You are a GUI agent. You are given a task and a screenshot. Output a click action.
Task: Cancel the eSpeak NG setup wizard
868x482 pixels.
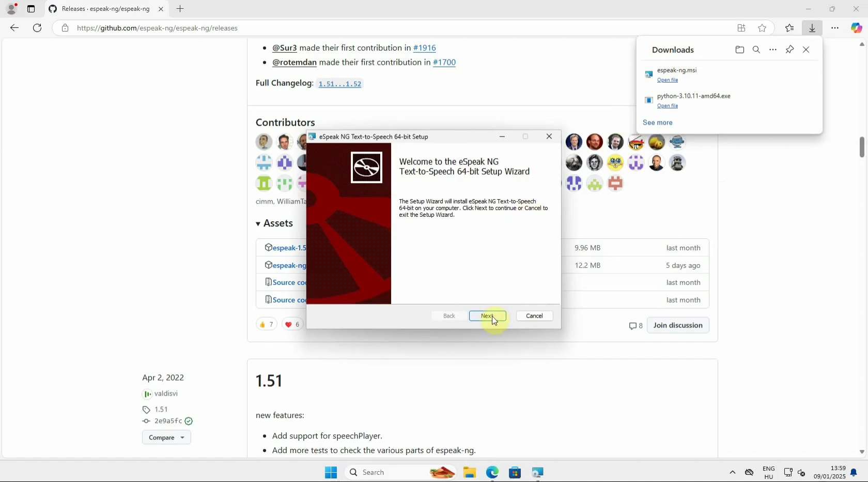[534, 316]
